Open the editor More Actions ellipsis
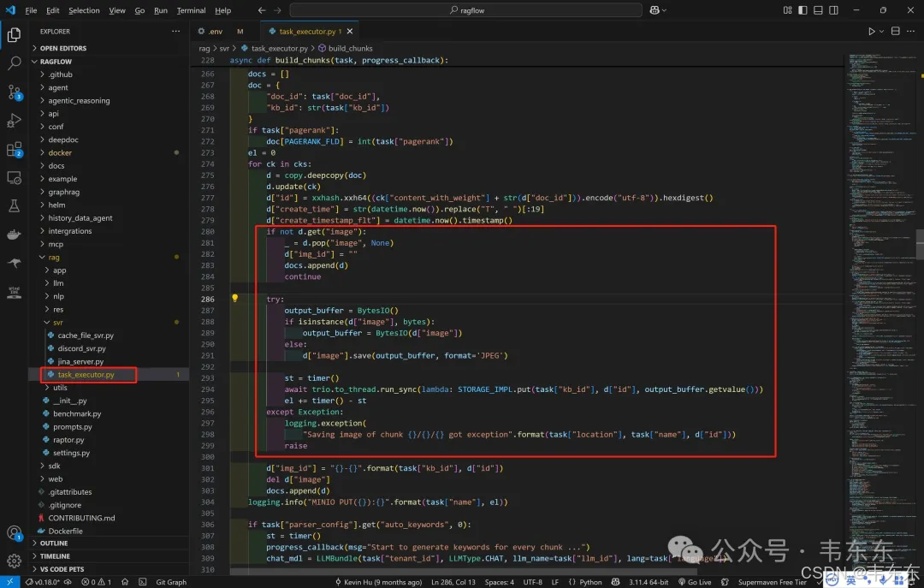The height and width of the screenshot is (588, 924). [910, 32]
